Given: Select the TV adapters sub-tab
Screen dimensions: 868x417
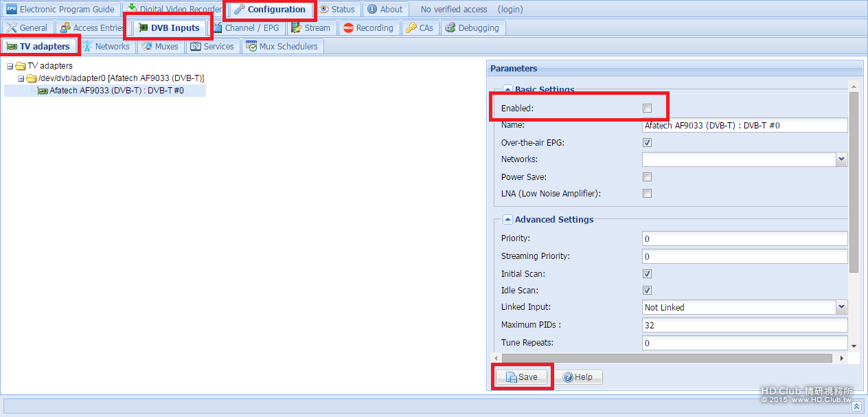Looking at the screenshot, I should click(39, 47).
